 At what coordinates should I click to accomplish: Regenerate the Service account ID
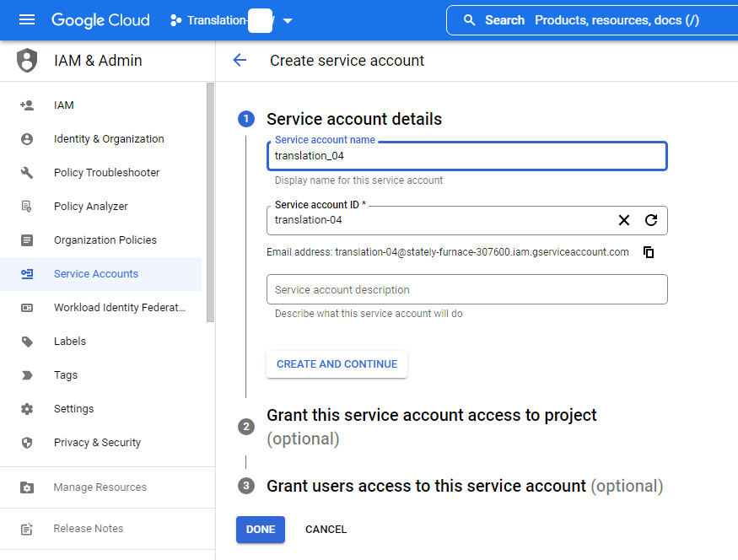651,220
